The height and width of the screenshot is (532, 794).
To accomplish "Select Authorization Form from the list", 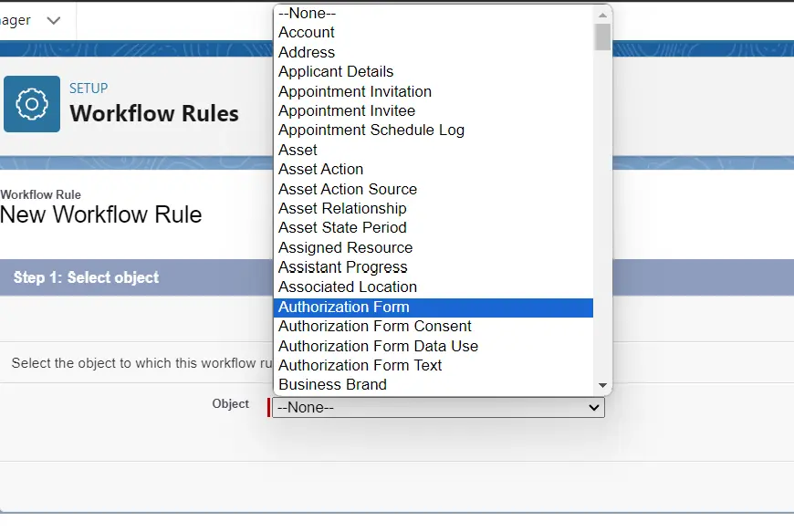I will click(343, 307).
